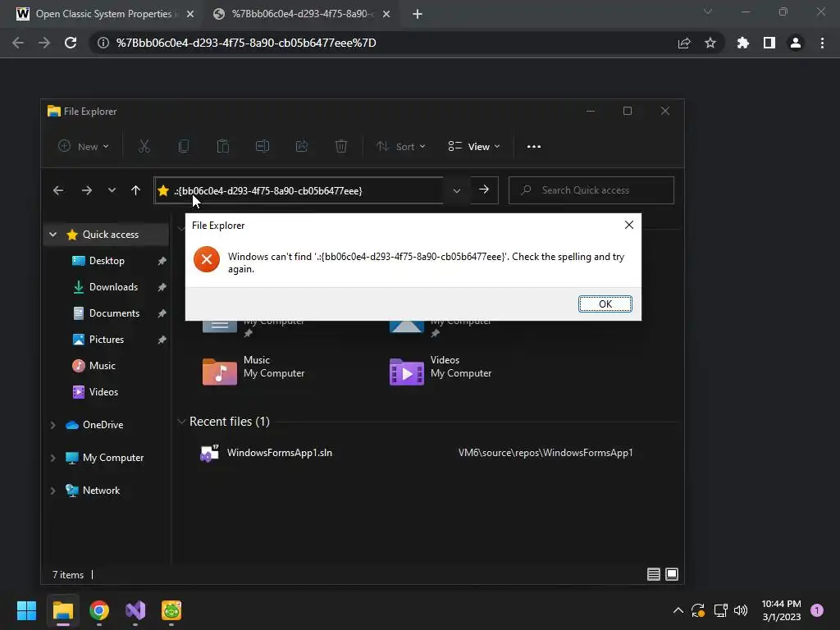This screenshot has width=840, height=630.
Task: Expand the Network tree node
Action: 52,491
